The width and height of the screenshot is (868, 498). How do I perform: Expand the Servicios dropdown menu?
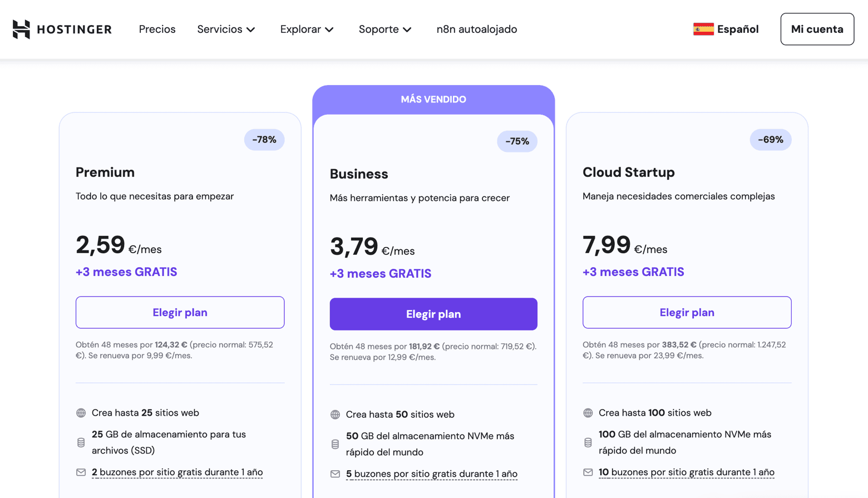coord(226,29)
